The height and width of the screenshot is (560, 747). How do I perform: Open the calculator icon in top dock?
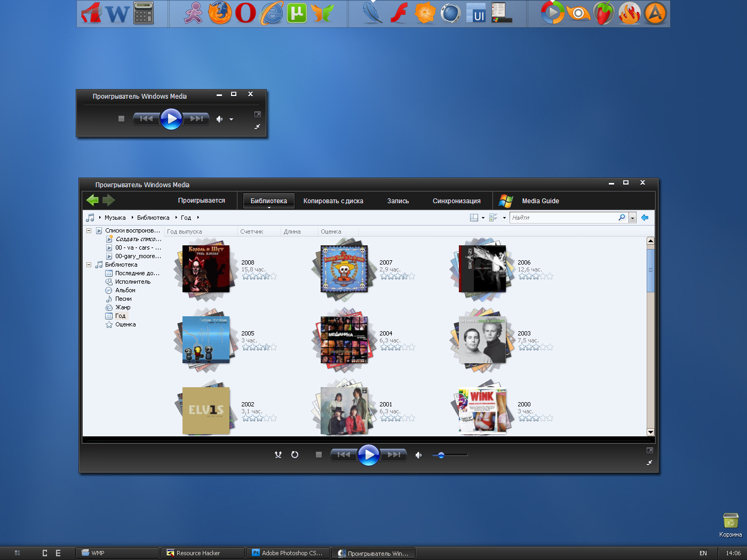click(x=143, y=13)
